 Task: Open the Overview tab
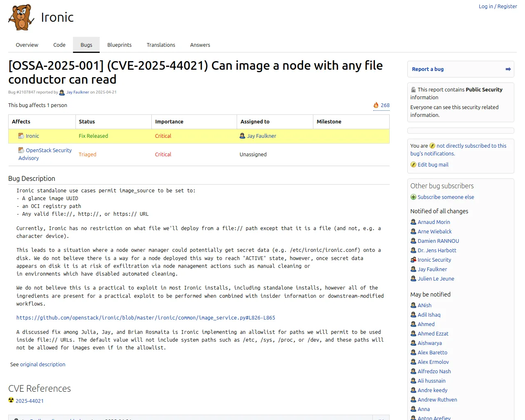[27, 45]
